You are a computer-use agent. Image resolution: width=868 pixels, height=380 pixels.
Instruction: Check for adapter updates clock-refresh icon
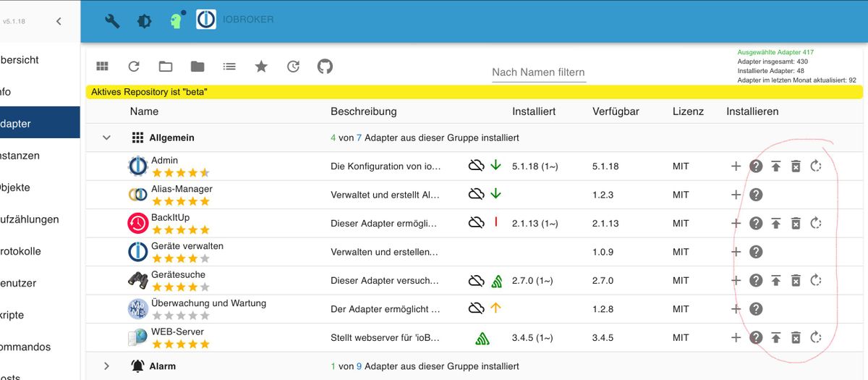[293, 67]
